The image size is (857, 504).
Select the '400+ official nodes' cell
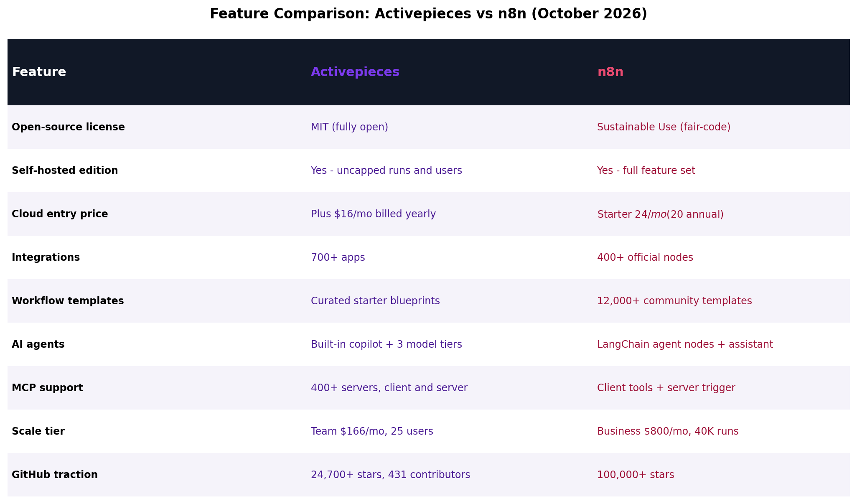645,257
